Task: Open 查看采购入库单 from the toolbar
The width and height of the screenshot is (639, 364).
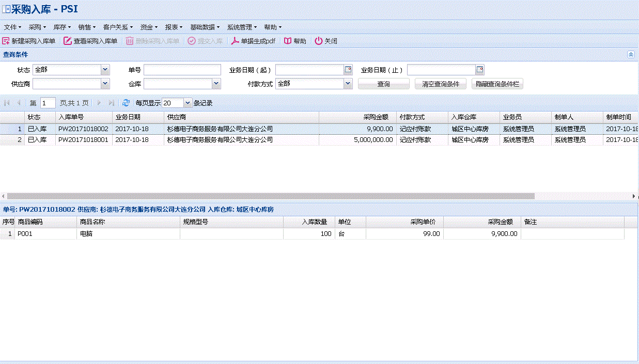Action: coord(90,41)
